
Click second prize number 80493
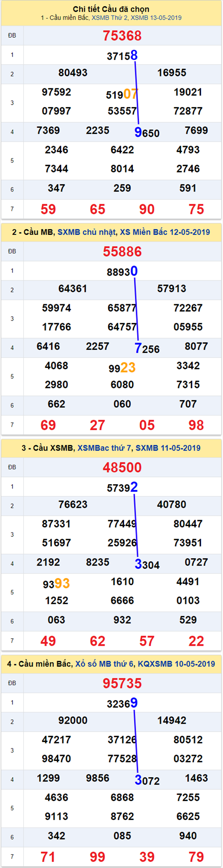(x=73, y=73)
